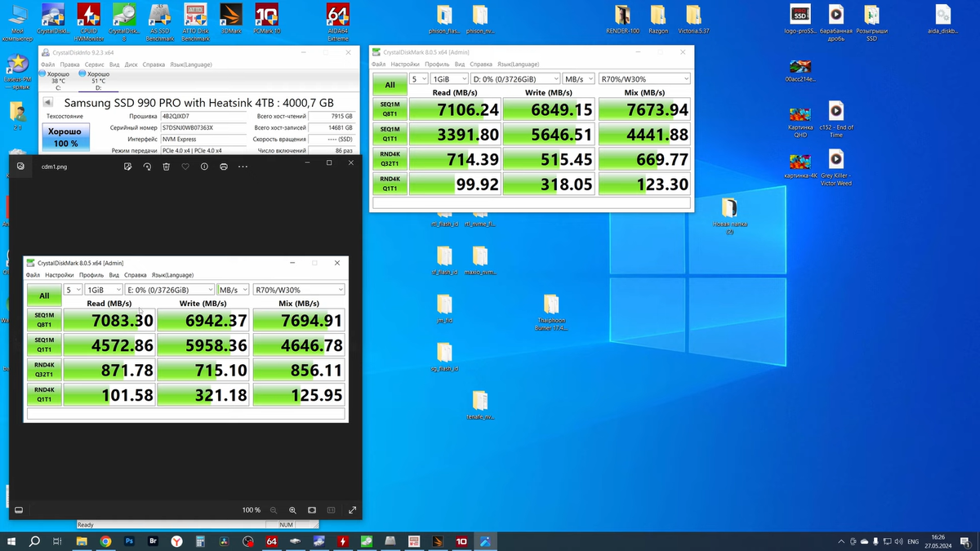Viewport: 980px width, 551px height.
Task: Rotate cdm1.png using the rotate icon
Action: [x=147, y=167]
